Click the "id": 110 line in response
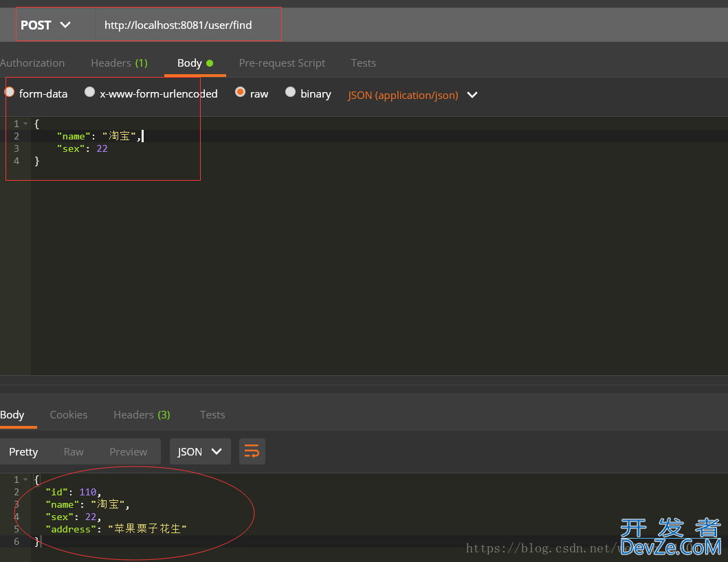Screen dimensions: 728x562 (74, 492)
